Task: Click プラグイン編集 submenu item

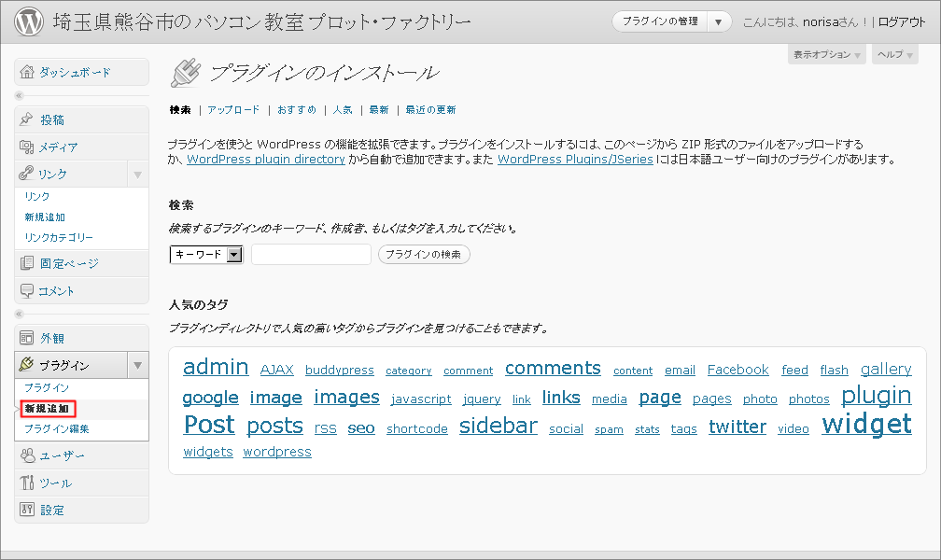Action: [56, 429]
